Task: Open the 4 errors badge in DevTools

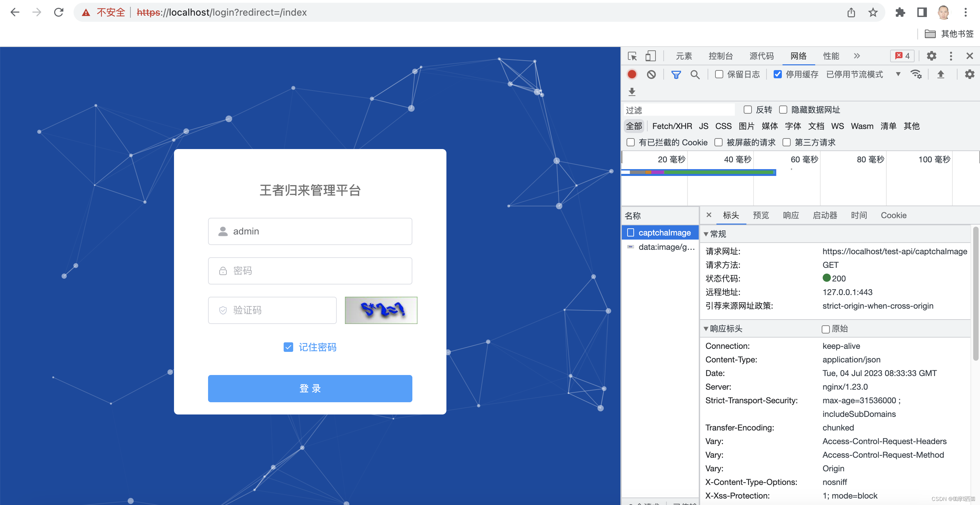Action: click(902, 56)
